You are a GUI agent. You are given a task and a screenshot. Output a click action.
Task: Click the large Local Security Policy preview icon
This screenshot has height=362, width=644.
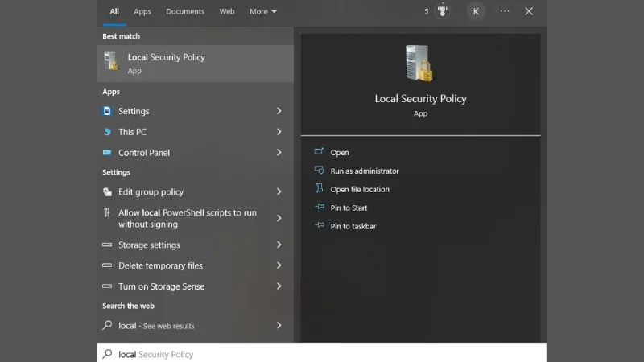(x=419, y=64)
